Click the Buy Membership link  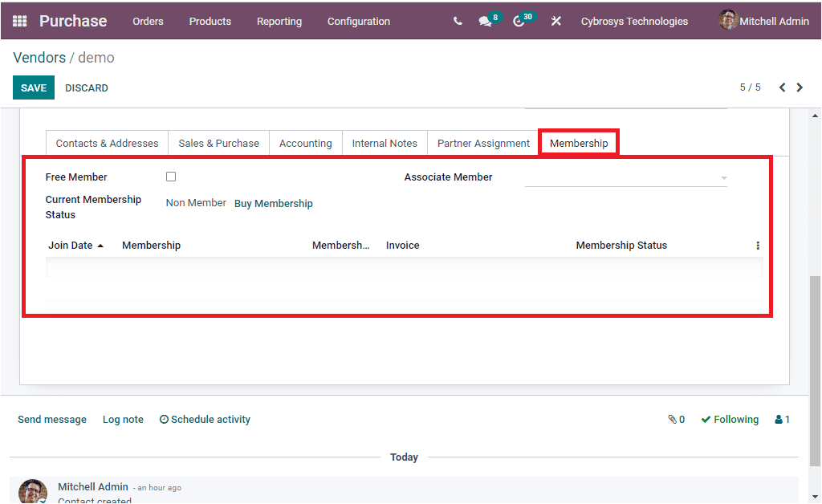point(274,203)
